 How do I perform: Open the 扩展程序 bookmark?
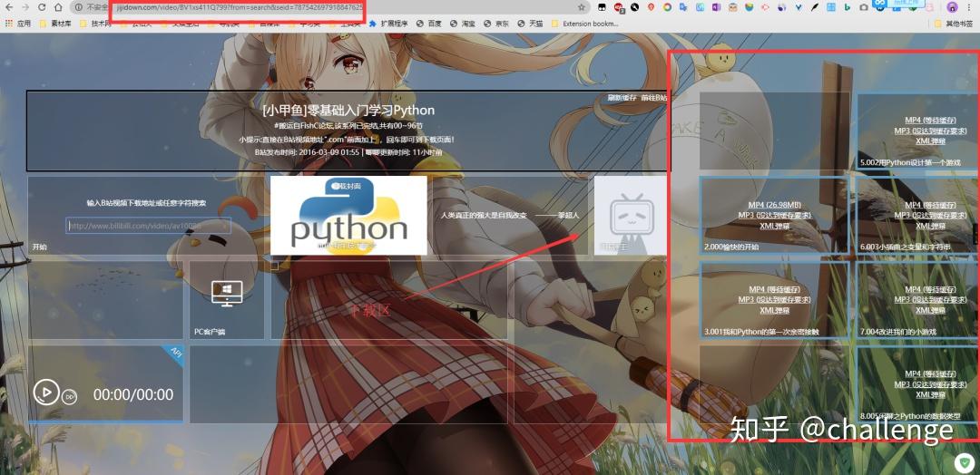tap(388, 24)
